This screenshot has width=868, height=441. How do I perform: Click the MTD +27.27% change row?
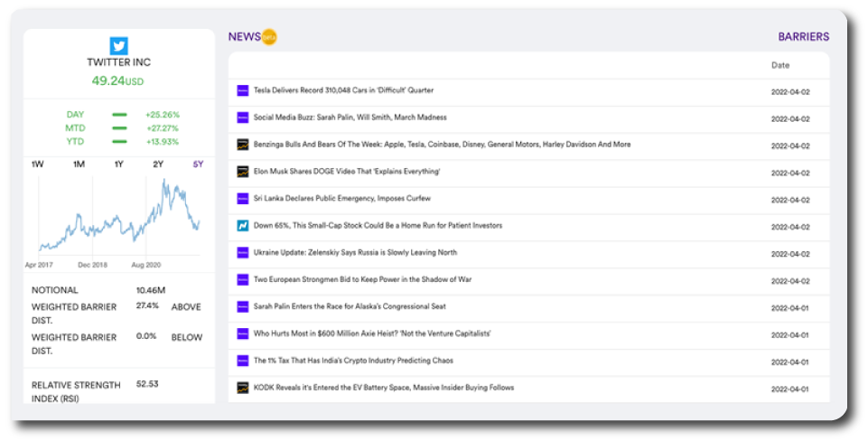[x=122, y=128]
